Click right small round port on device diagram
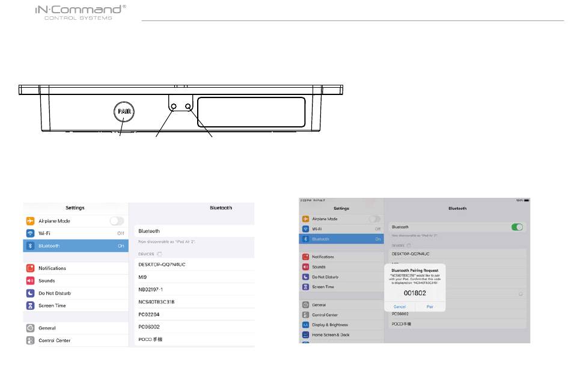This screenshot has width=571, height=392. (188, 106)
